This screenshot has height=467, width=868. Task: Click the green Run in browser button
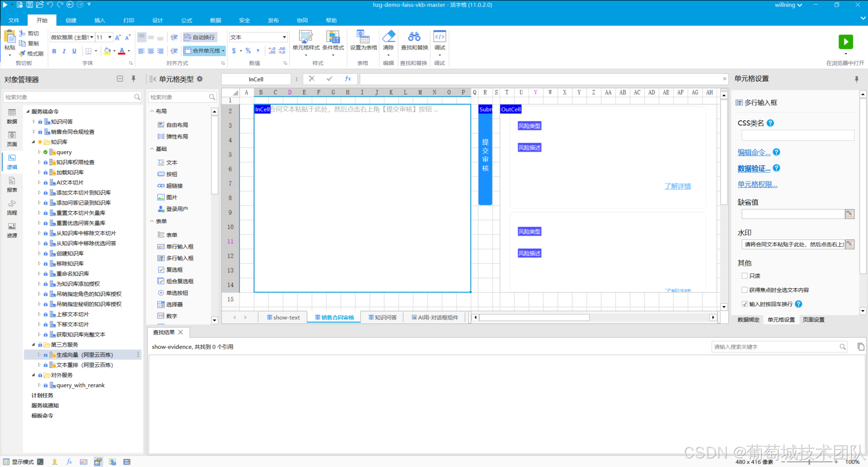(x=845, y=42)
